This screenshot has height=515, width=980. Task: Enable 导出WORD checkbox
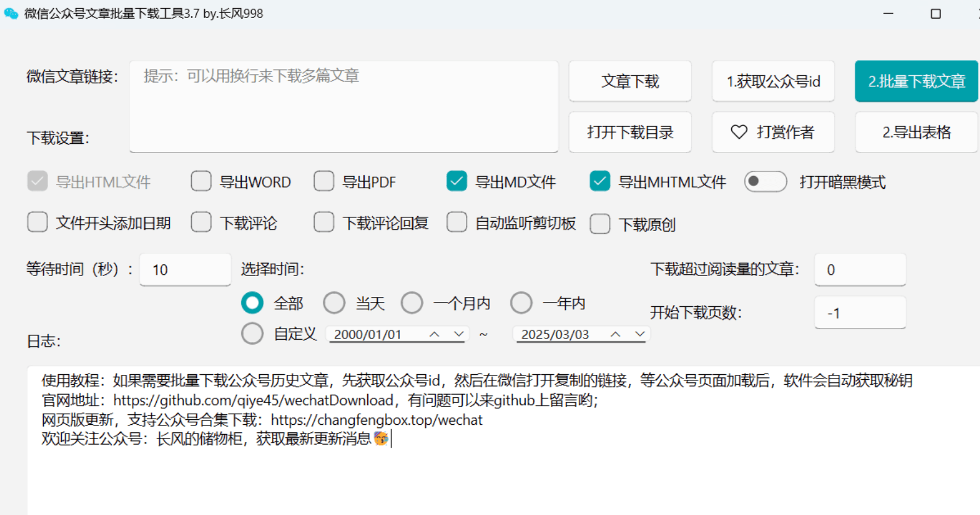(x=201, y=182)
